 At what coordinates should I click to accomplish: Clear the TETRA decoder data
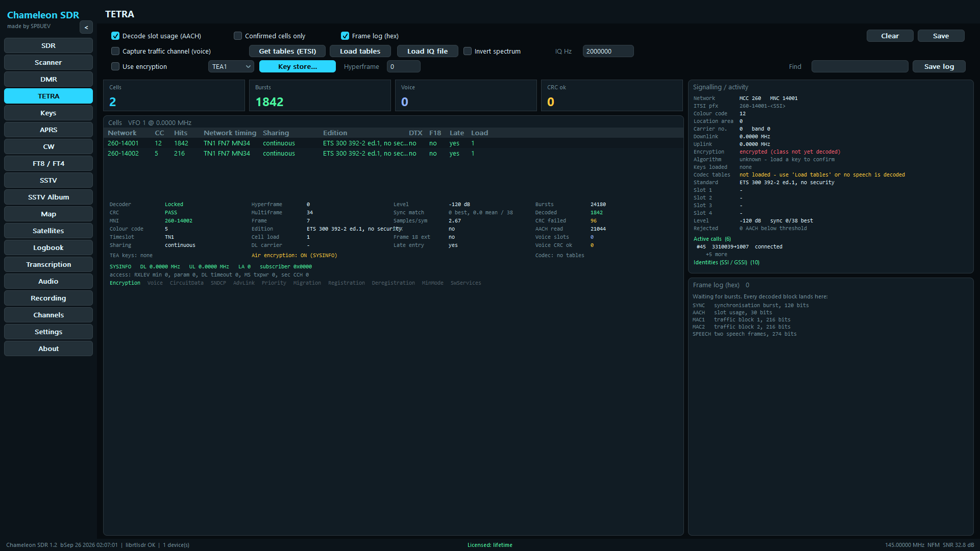pyautogui.click(x=890, y=36)
